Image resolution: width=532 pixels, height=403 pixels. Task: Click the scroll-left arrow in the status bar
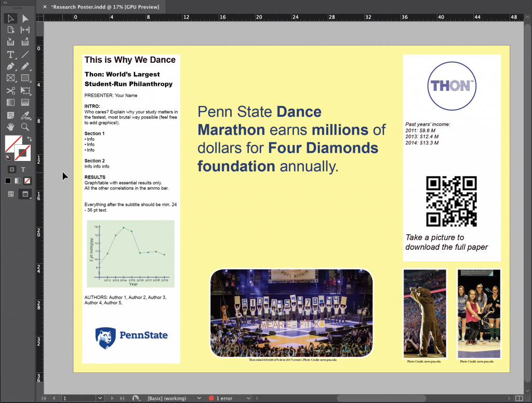[257, 398]
